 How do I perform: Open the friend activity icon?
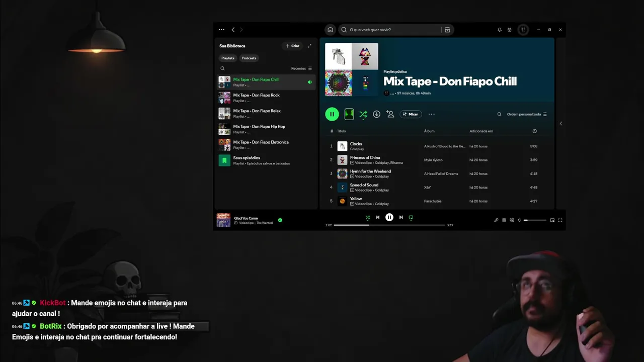pyautogui.click(x=510, y=30)
